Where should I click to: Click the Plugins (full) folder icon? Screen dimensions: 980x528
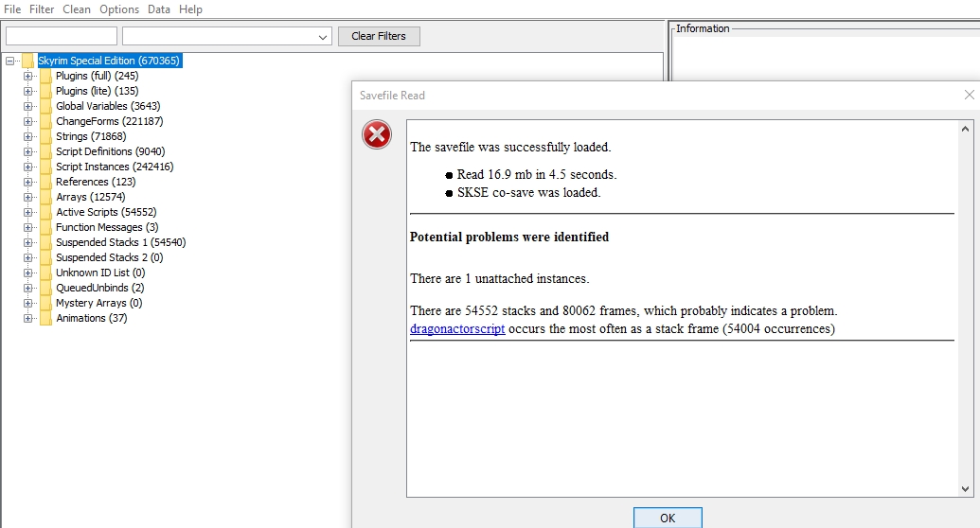[45, 76]
